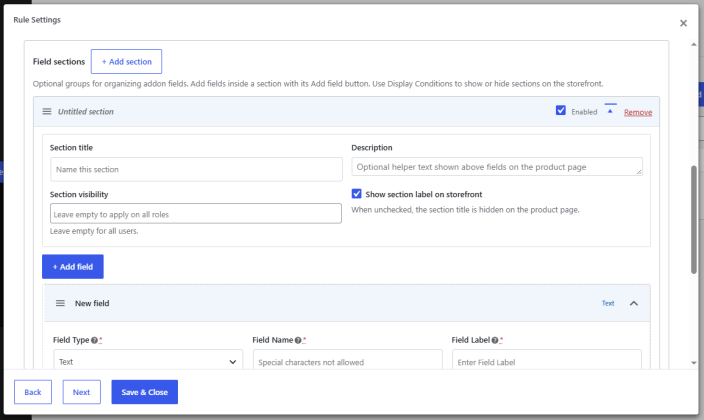Grab the New field drag handle icon
The width and height of the screenshot is (704, 420).
[60, 303]
